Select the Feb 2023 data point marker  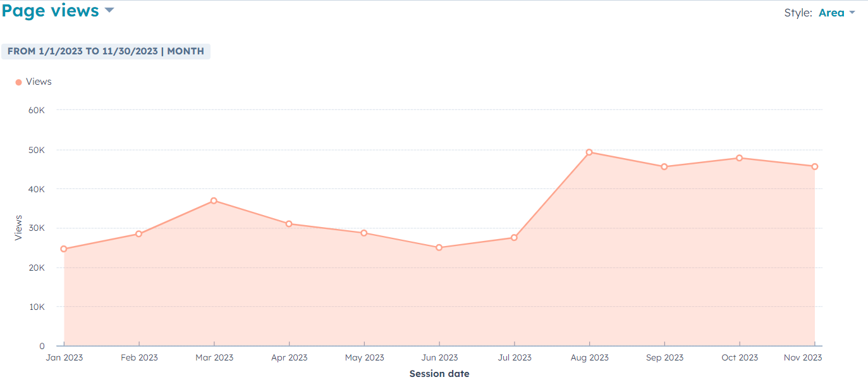(x=138, y=234)
